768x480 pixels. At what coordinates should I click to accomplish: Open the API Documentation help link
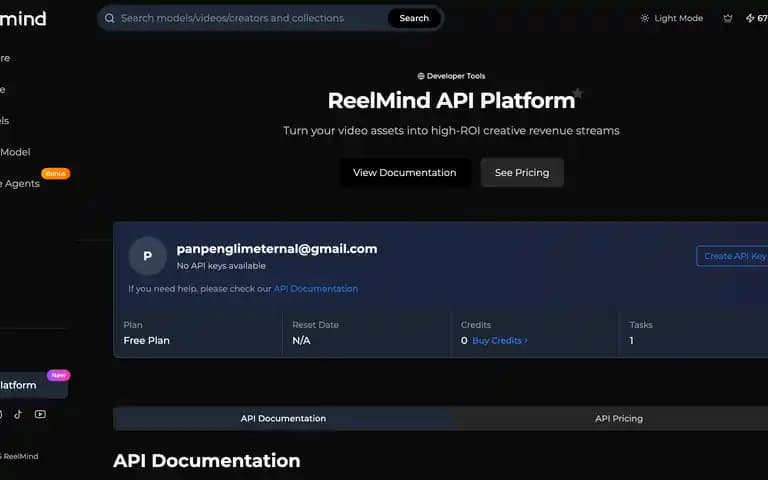315,288
